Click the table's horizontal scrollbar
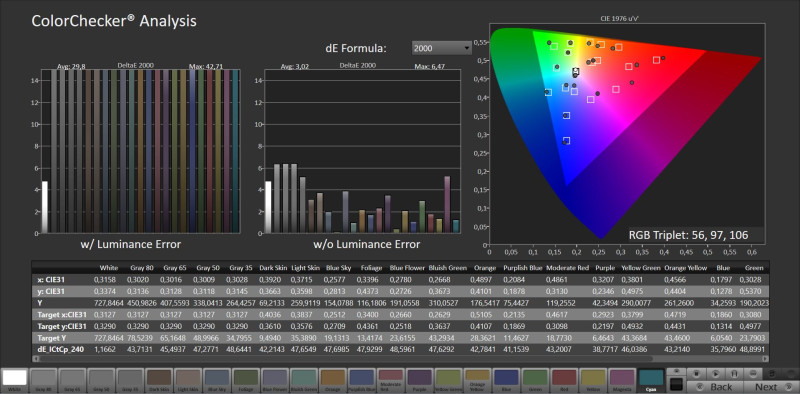This screenshot has width=800, height=394. coord(401,359)
